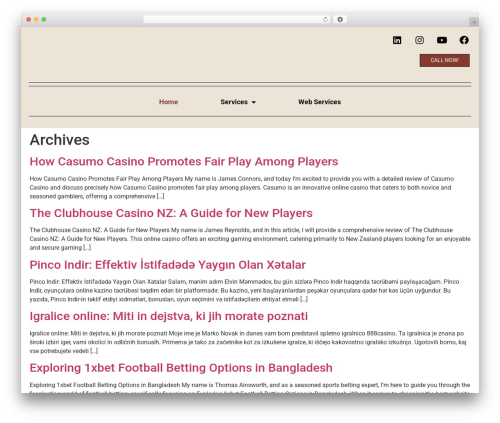
Task: Open a new tab with plus button
Action: 474,22
